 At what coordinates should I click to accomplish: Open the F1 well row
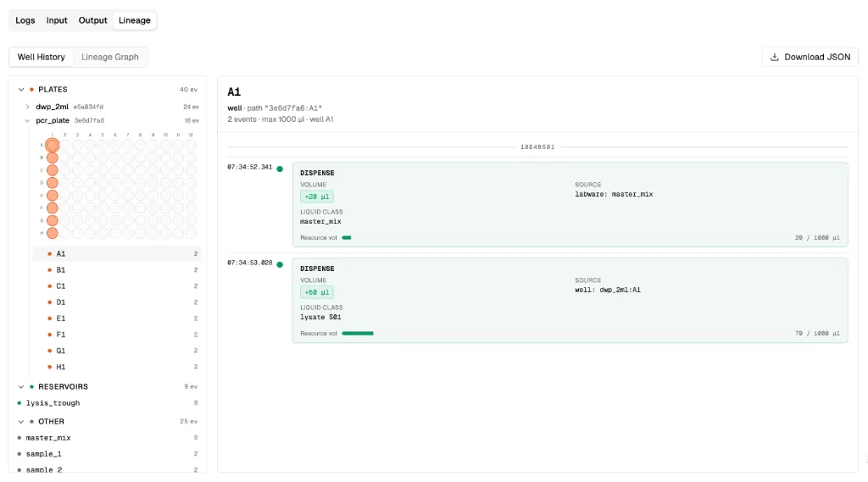[x=117, y=335]
